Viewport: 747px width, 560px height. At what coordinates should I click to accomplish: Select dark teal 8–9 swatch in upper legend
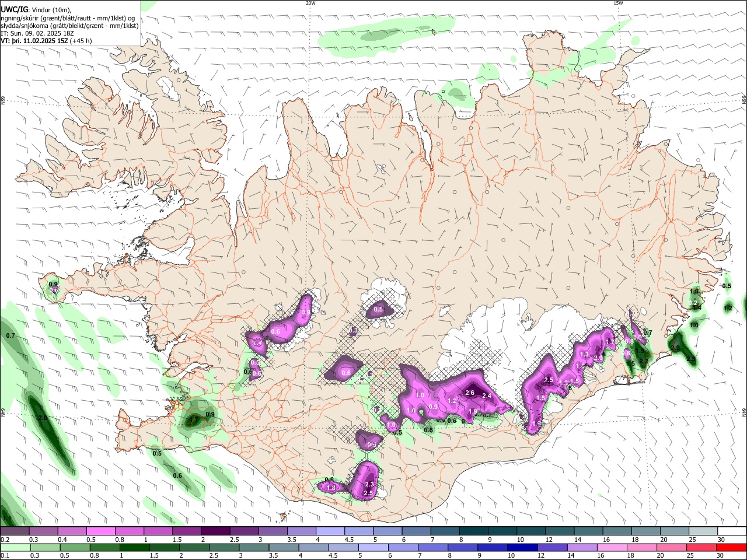point(473,531)
